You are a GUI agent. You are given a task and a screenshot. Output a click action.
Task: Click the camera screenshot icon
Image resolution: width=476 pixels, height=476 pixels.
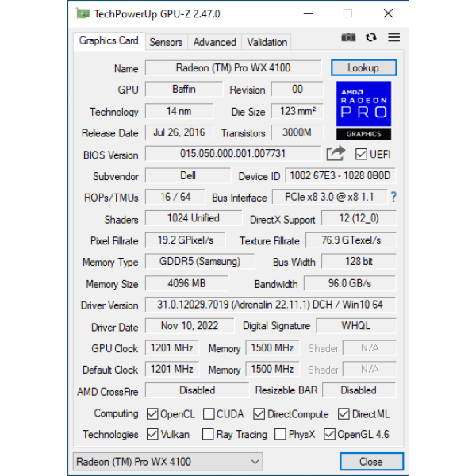(x=348, y=37)
